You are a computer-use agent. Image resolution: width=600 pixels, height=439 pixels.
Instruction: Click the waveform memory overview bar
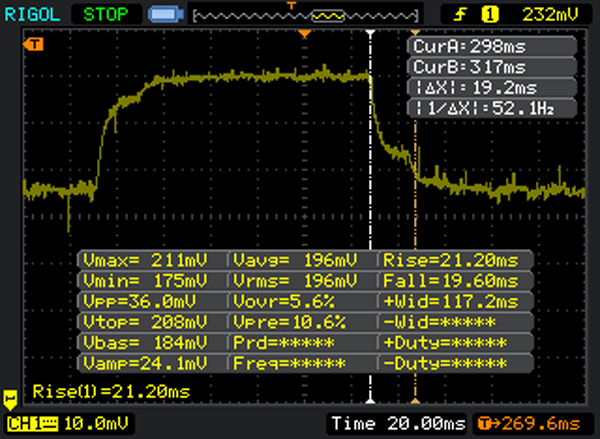coord(306,16)
